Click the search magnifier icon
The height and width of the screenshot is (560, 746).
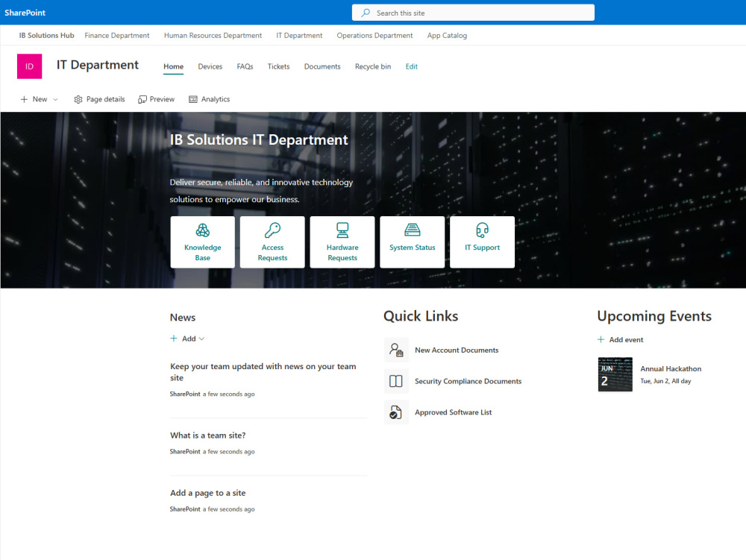(366, 13)
